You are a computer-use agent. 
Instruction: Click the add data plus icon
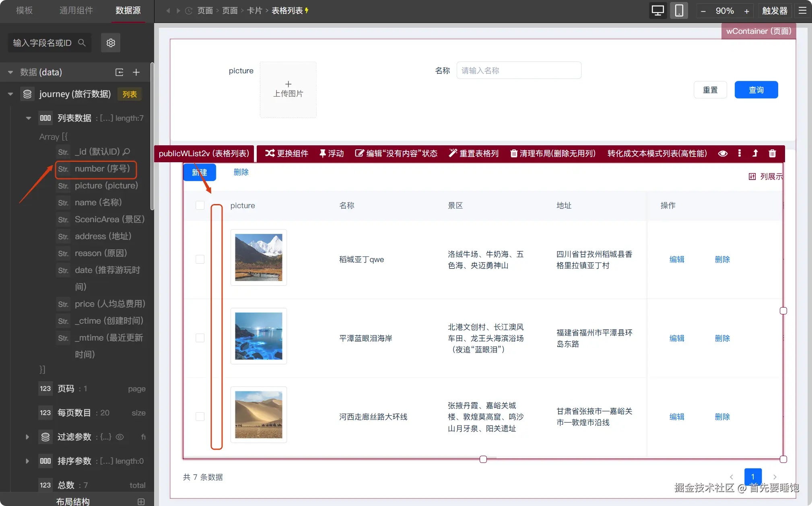[136, 72]
